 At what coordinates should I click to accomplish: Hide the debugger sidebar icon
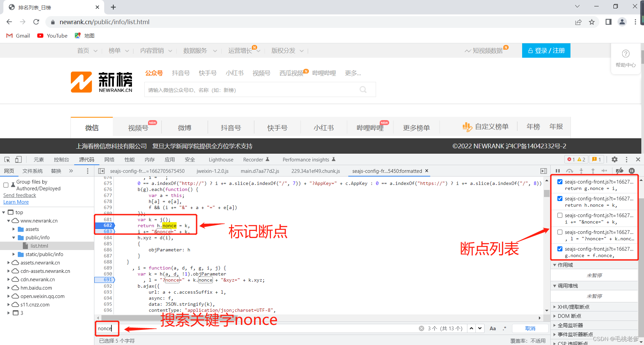[544, 171]
